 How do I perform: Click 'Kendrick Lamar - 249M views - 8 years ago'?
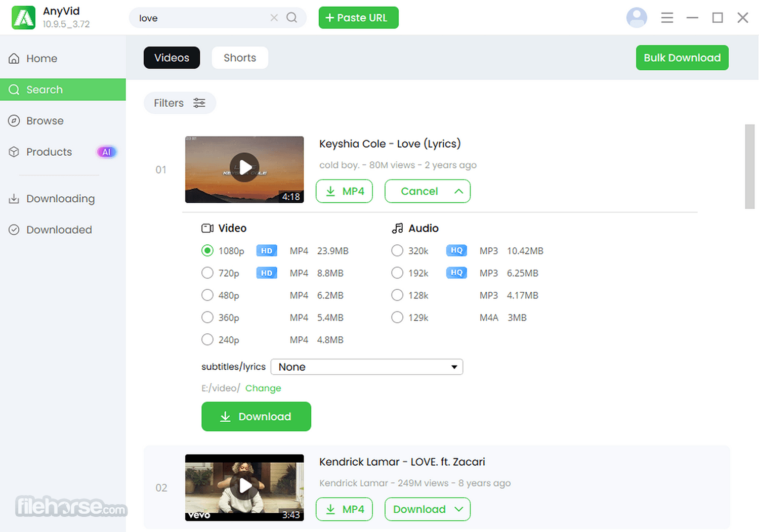(x=415, y=483)
